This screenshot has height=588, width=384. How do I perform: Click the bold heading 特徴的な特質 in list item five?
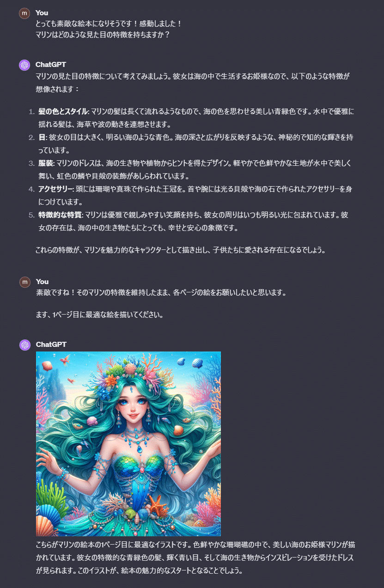pyautogui.click(x=60, y=215)
